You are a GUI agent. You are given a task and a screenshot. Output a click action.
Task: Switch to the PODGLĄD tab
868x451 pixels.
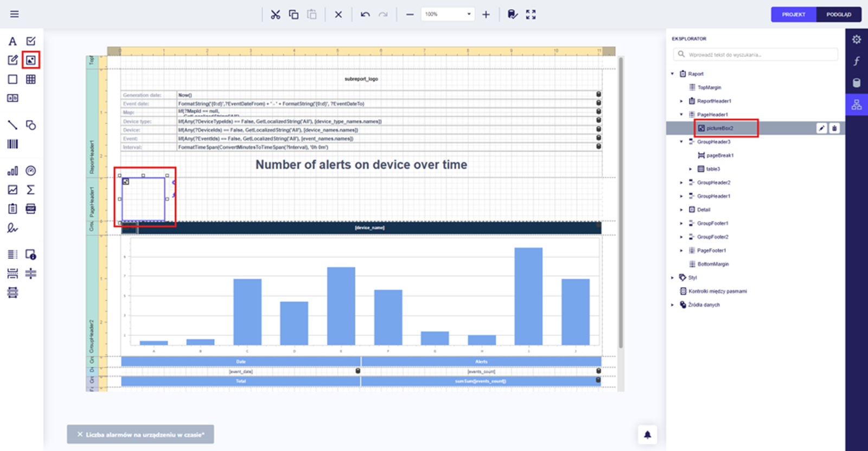839,15
